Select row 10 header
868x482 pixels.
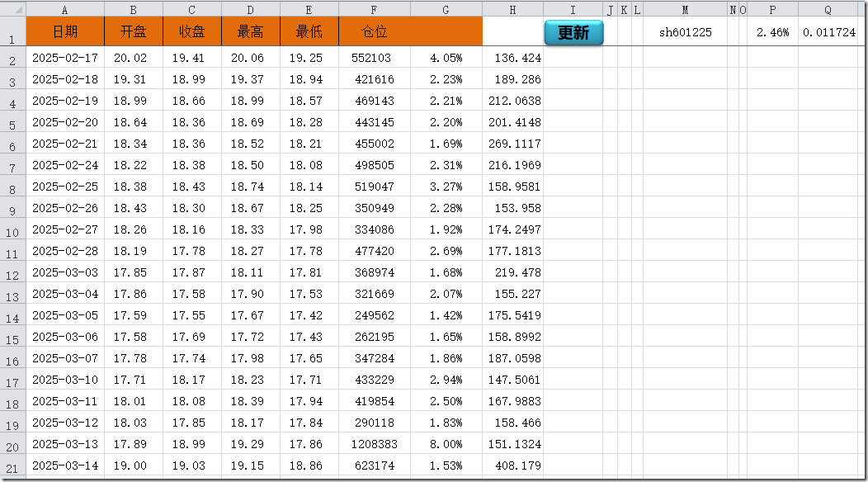click(12, 229)
